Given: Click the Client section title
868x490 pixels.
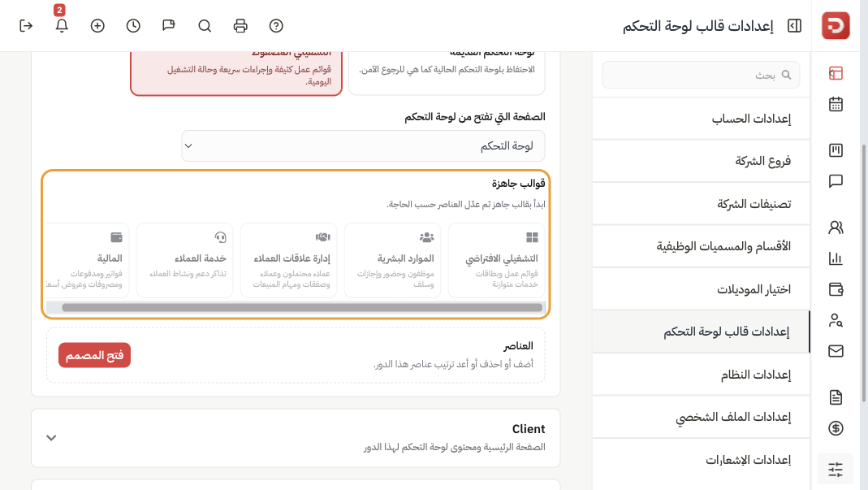Looking at the screenshot, I should tap(528, 429).
